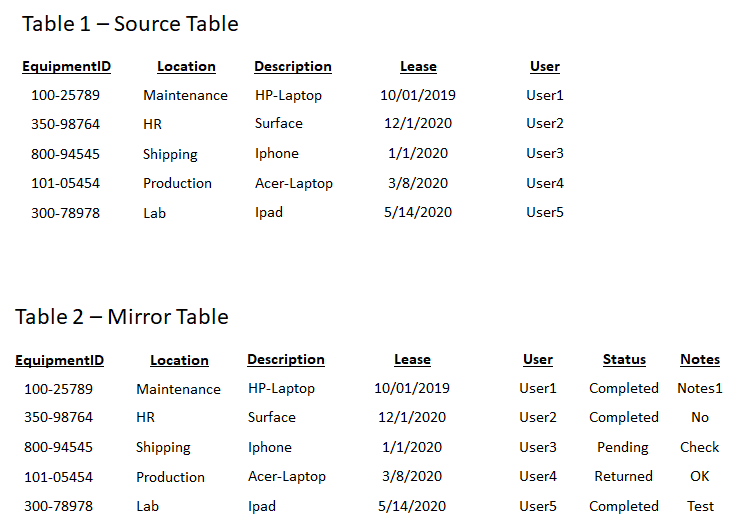
Task: Select Acer-Laptop in Source Table
Action: 294,184
